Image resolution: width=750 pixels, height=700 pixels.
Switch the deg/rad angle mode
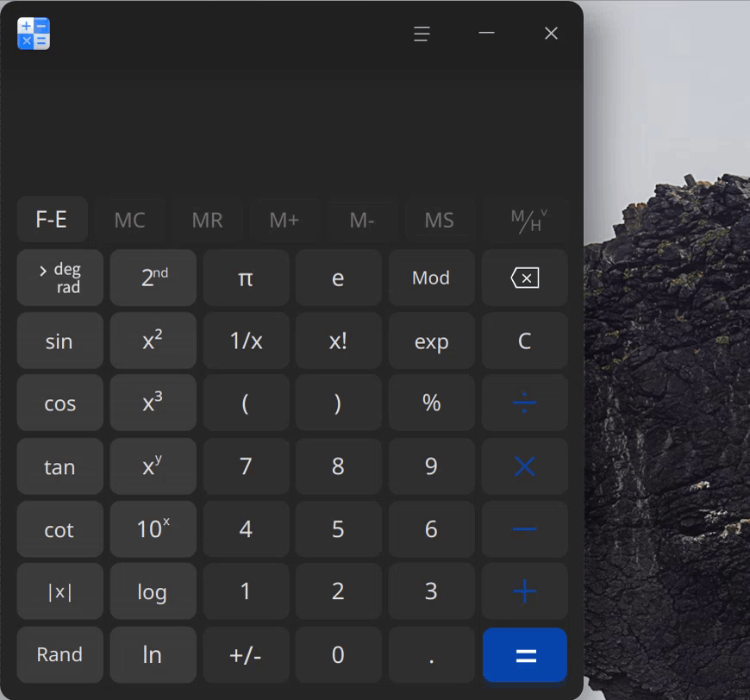tap(59, 278)
